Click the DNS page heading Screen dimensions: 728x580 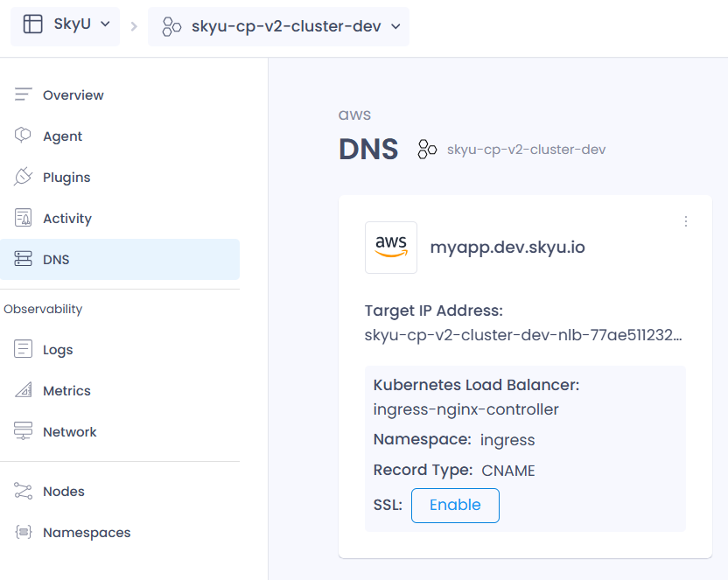(x=368, y=150)
